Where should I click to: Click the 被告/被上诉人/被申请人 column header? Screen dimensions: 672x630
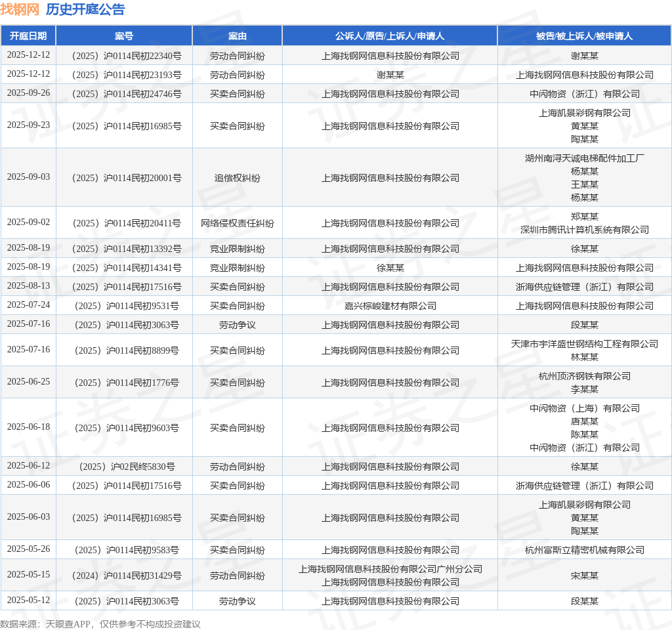[585, 36]
